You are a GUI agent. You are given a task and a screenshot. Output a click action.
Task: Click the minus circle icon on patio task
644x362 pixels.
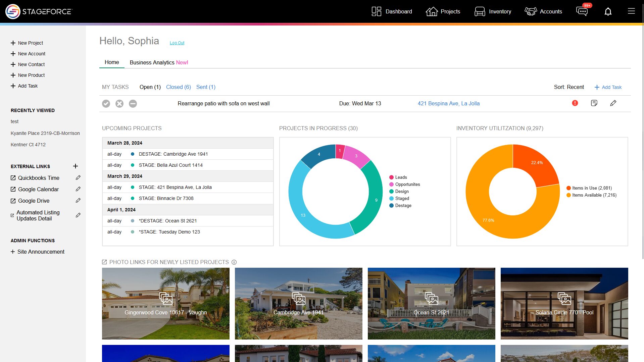pos(133,104)
